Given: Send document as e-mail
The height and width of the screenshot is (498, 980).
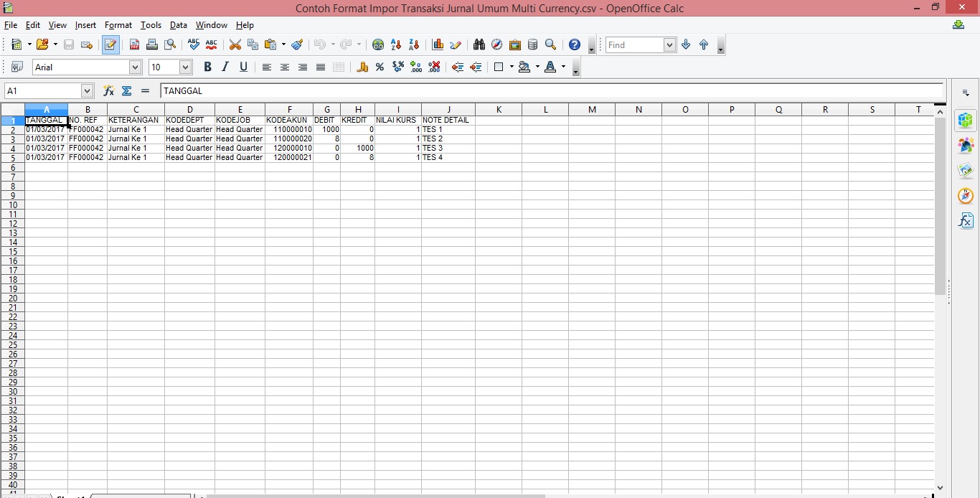Looking at the screenshot, I should [x=87, y=44].
